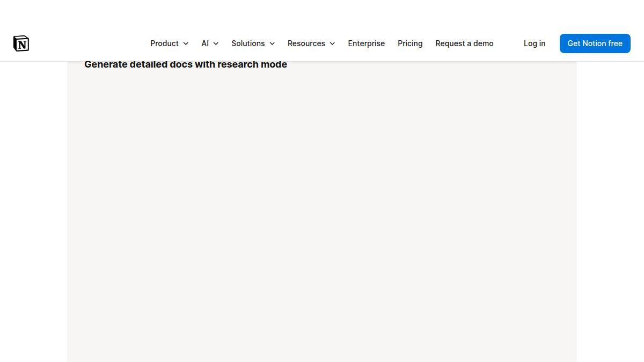Click the white margin right of gray panel
This screenshot has width=644, height=362.
coord(610,215)
